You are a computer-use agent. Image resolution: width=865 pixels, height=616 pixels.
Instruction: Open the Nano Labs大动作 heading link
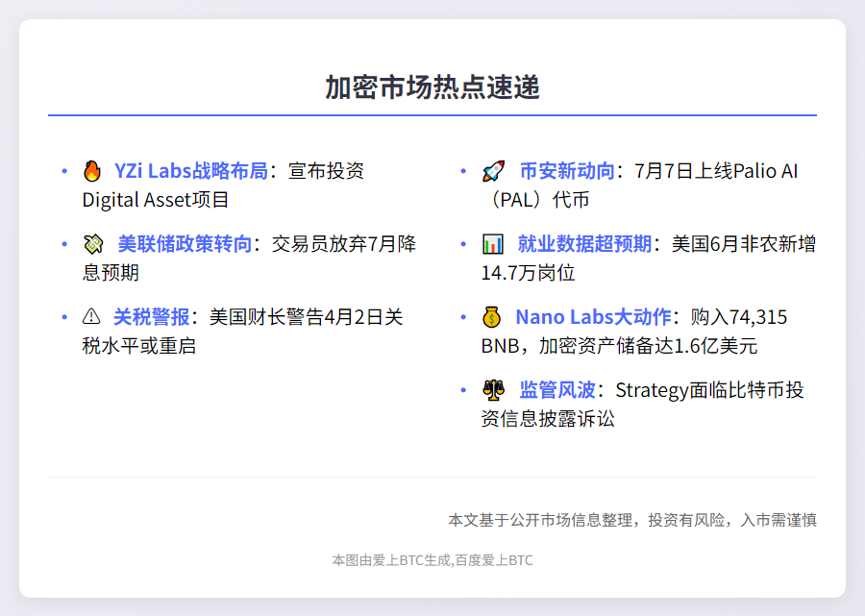point(594,317)
